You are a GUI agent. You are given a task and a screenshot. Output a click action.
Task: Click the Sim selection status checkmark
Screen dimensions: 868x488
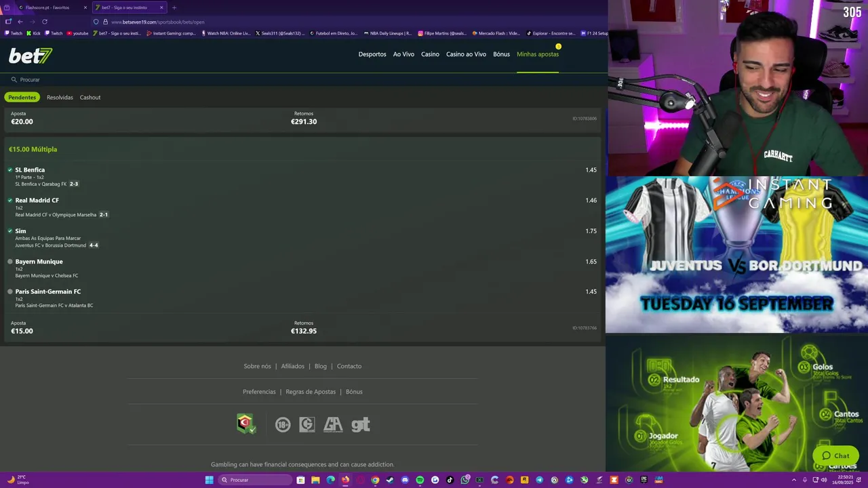click(x=10, y=231)
